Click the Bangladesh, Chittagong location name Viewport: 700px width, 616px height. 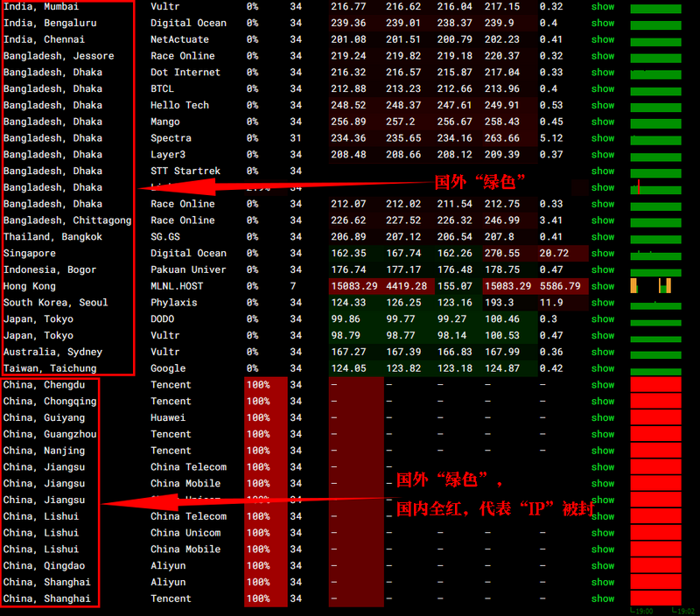pyautogui.click(x=67, y=220)
